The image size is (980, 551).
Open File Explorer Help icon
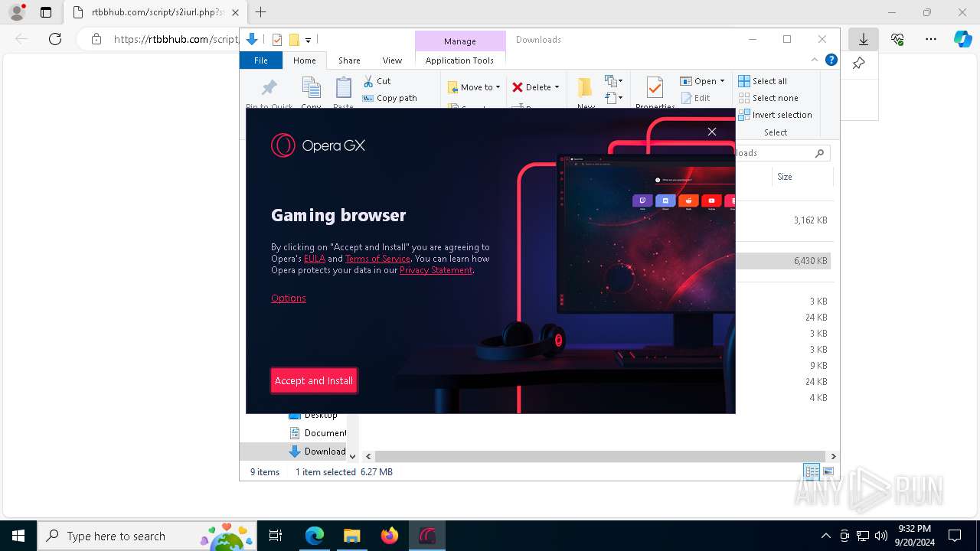coord(831,60)
